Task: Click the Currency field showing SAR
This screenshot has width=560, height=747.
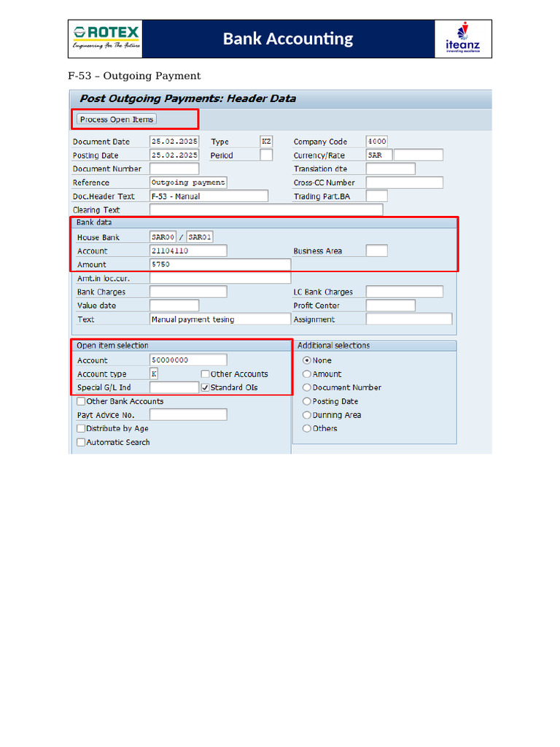Action: point(379,155)
